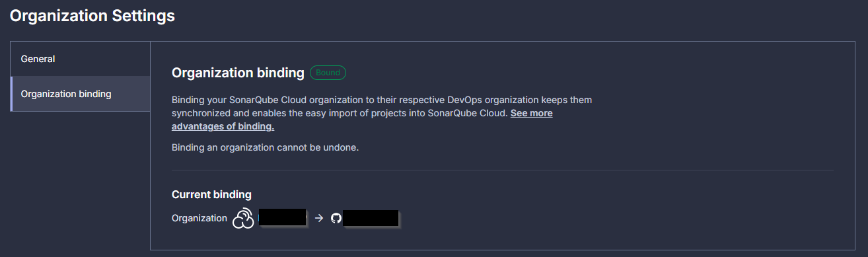Click the redacted GitHub organization name
The image size is (868, 257).
(371, 219)
